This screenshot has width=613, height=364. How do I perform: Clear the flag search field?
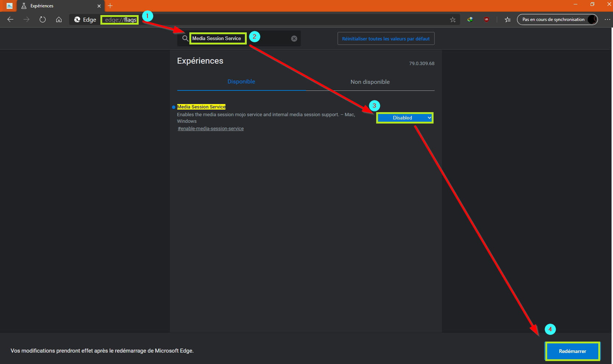[294, 39]
